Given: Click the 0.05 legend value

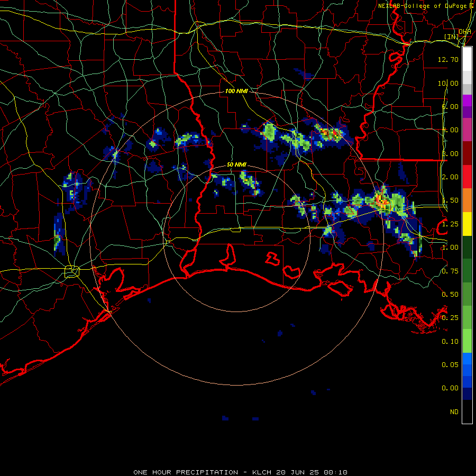Looking at the screenshot, I should point(450,365).
